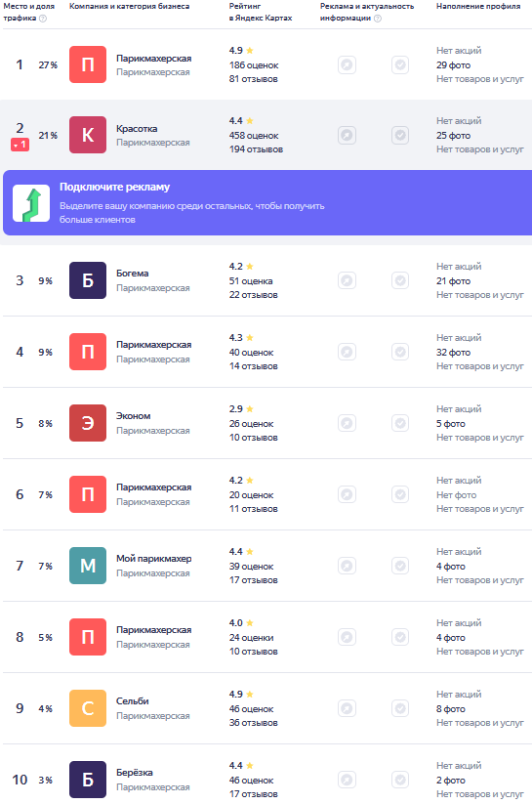Click the advertising status icon for Красотка
The height and width of the screenshot is (804, 532).
[347, 136]
